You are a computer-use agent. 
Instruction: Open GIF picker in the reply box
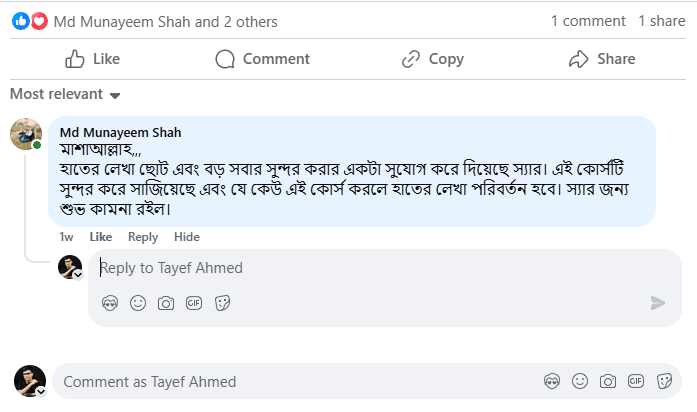click(194, 302)
